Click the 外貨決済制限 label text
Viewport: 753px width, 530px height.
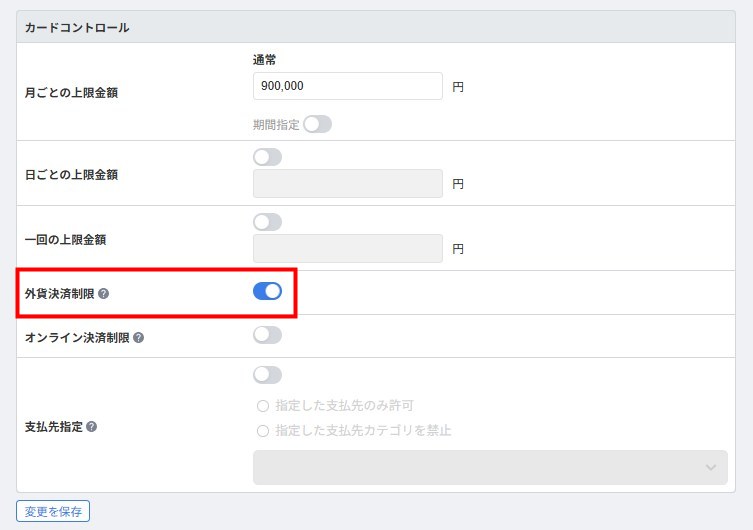click(60, 293)
